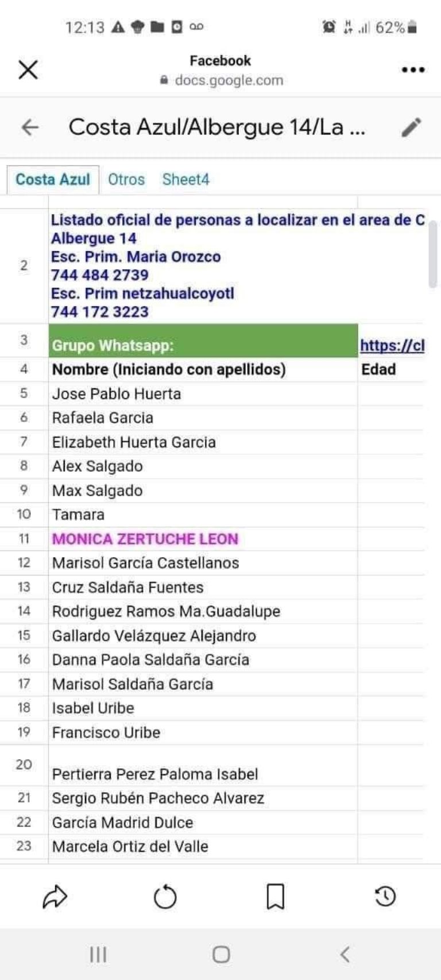This screenshot has height=980, width=441.
Task: Tap the bookmark save icon
Action: [x=276, y=896]
